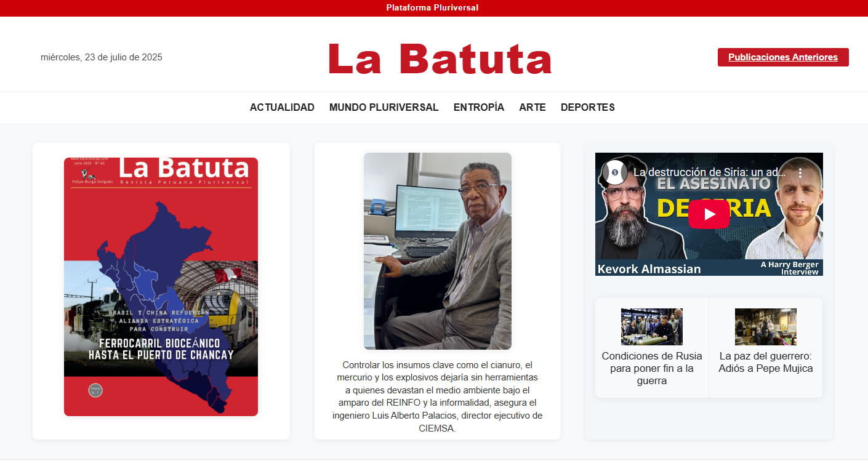Select ENTROPÍA navigation item

(x=479, y=107)
